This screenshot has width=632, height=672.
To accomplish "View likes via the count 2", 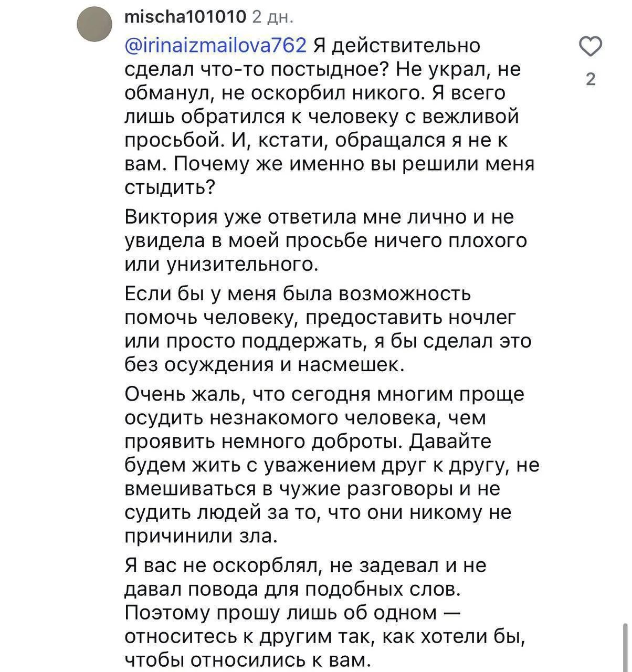I will [x=591, y=79].
